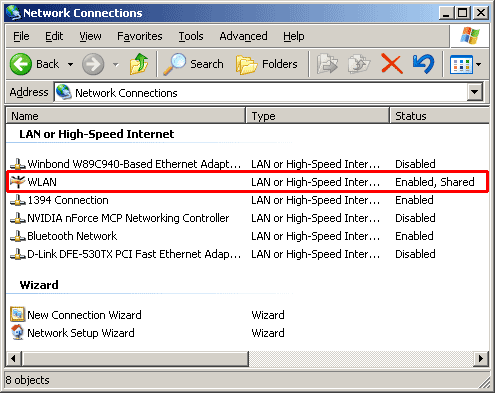
Task: Click the 'Enabled, Shared' status of WLAN
Action: tap(435, 182)
